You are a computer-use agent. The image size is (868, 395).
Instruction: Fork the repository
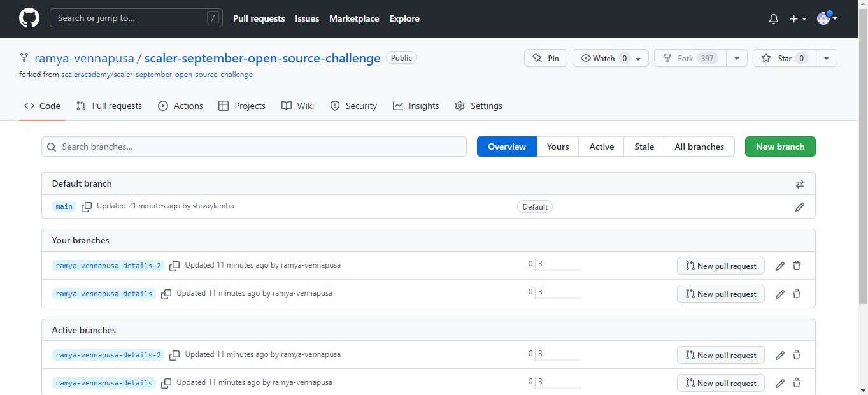click(x=690, y=58)
